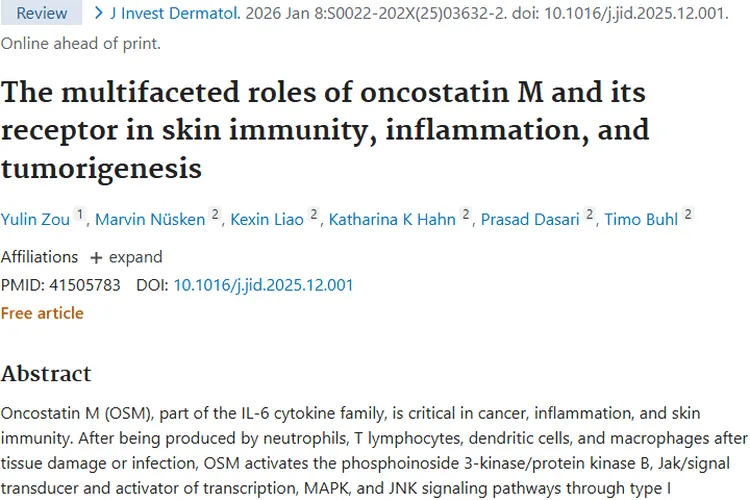The image size is (750, 500).
Task: Click affiliation superscript 2 after Kexin Liao
Action: coord(313,216)
